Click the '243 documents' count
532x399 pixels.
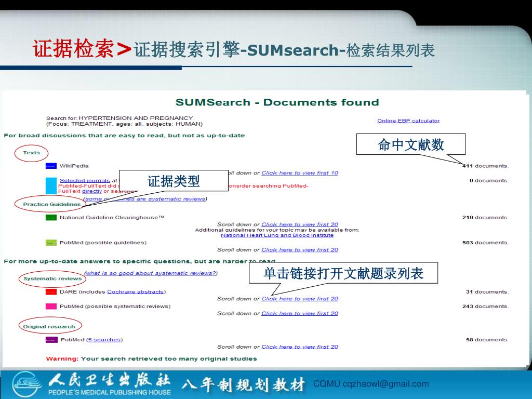[x=485, y=307]
